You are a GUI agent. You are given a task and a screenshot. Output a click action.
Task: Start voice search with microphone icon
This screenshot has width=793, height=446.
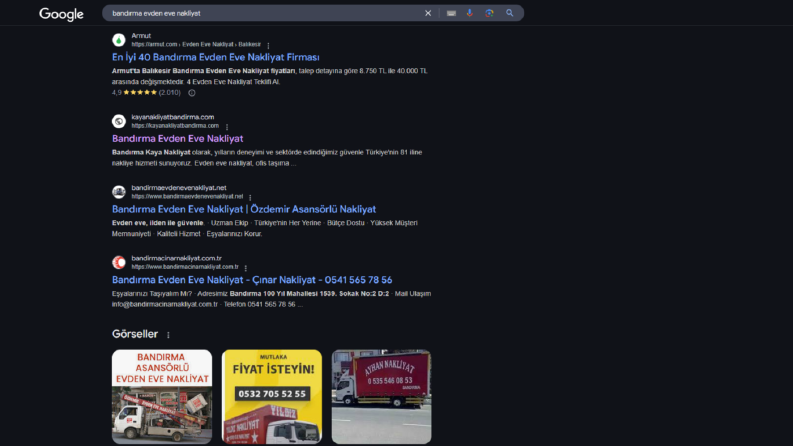[470, 13]
